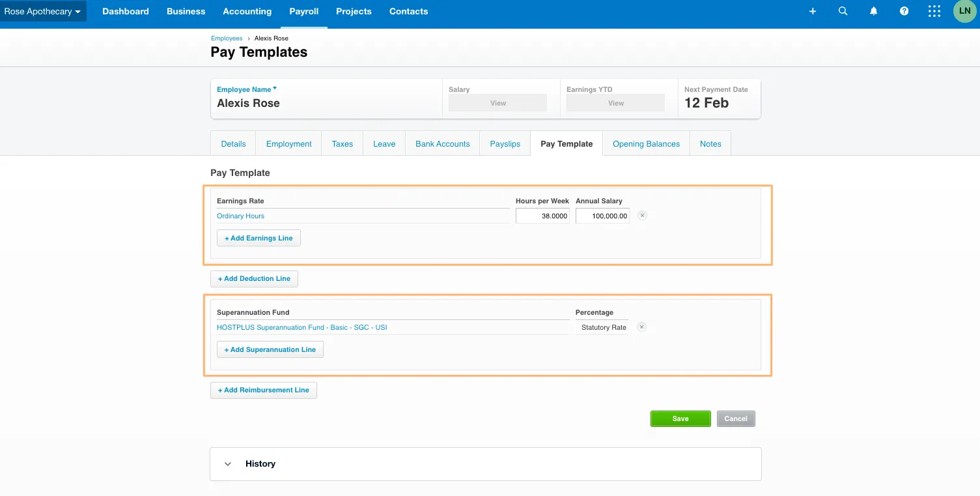Click the help question mark icon
Image resolution: width=980 pixels, height=496 pixels.
coord(904,12)
